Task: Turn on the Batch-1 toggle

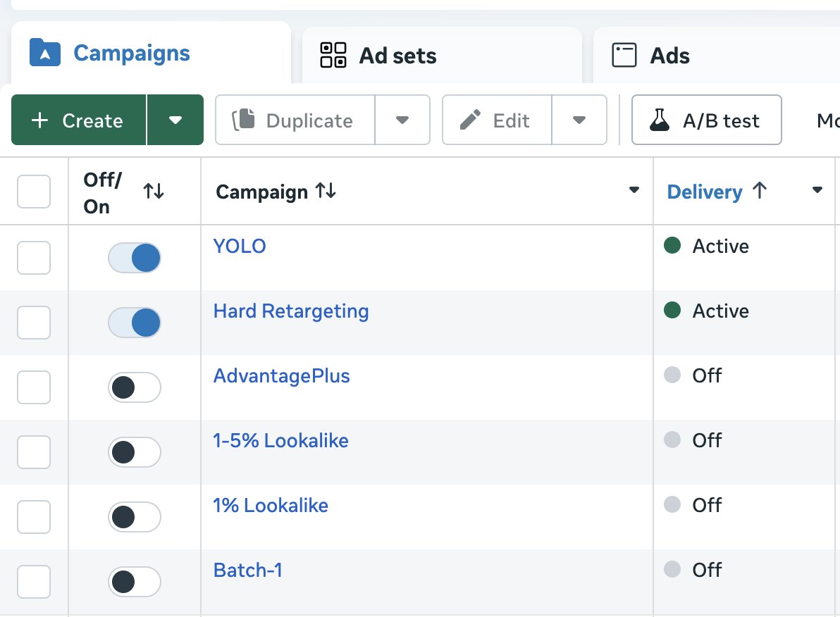Action: 135,582
